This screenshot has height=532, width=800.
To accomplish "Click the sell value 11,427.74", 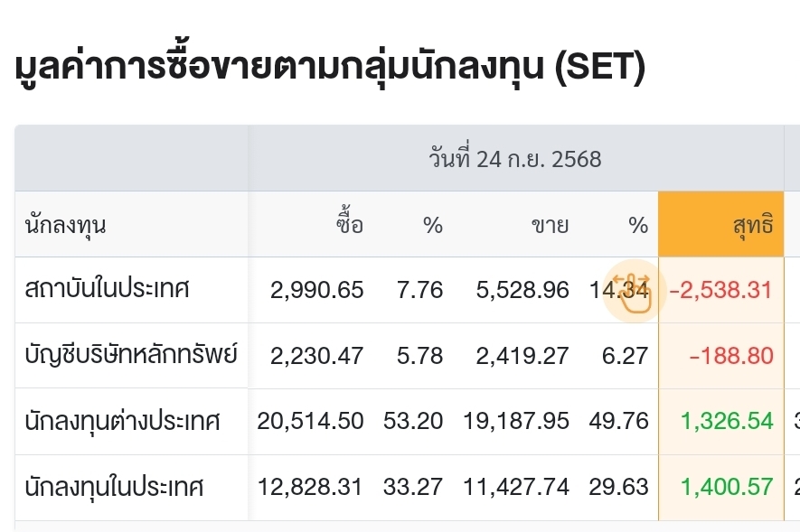I will 516,487.
